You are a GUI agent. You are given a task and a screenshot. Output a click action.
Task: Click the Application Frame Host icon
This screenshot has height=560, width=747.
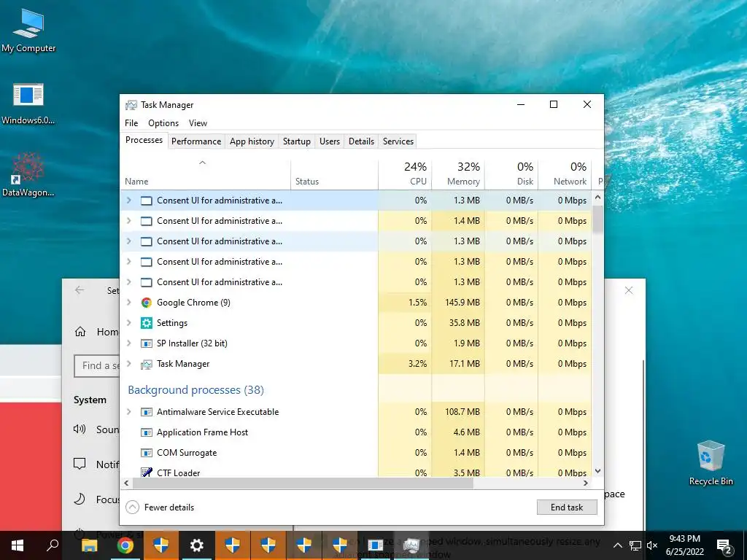point(146,432)
